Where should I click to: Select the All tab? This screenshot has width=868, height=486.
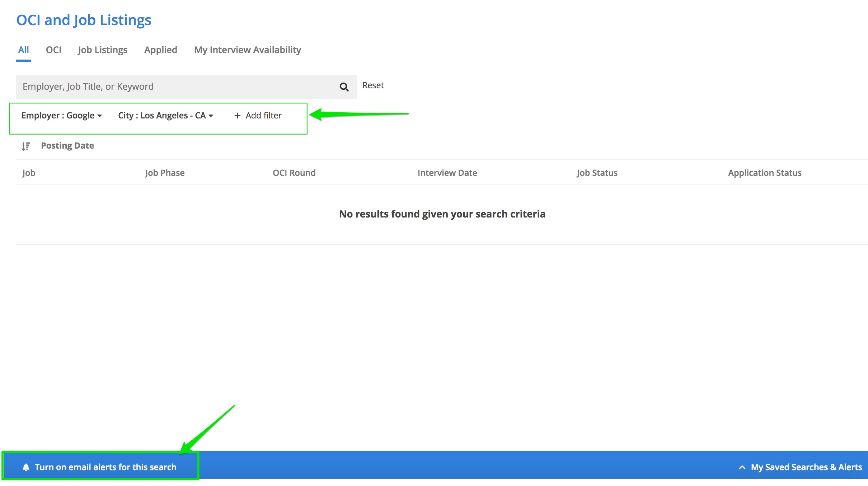tap(24, 50)
